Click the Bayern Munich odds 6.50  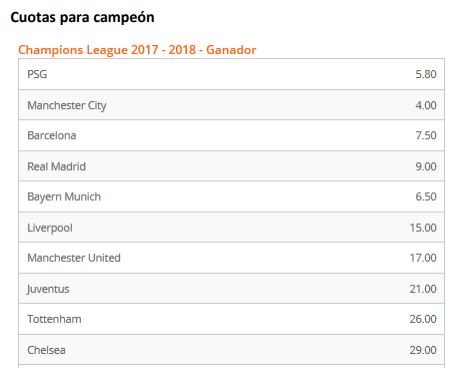point(426,197)
